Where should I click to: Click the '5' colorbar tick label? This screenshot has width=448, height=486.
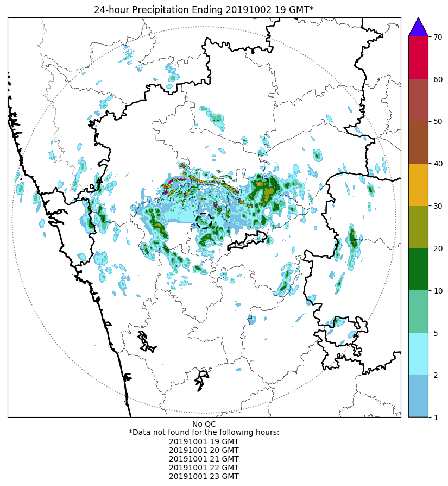coord(436,333)
